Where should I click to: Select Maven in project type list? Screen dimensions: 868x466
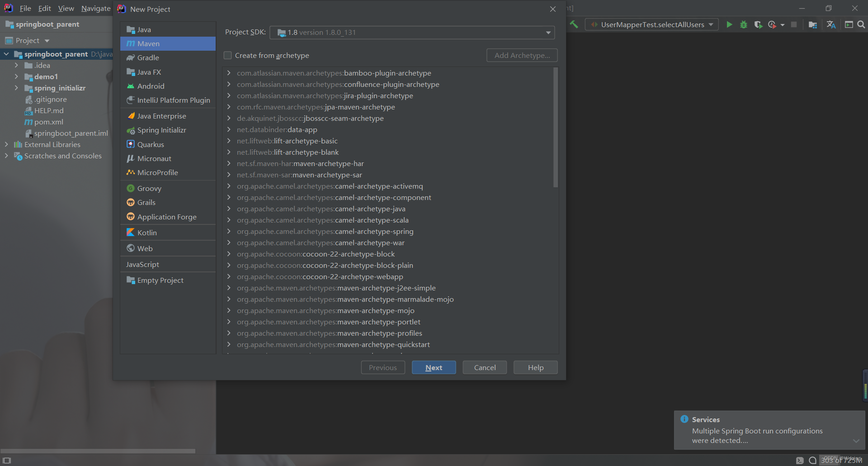(x=168, y=43)
